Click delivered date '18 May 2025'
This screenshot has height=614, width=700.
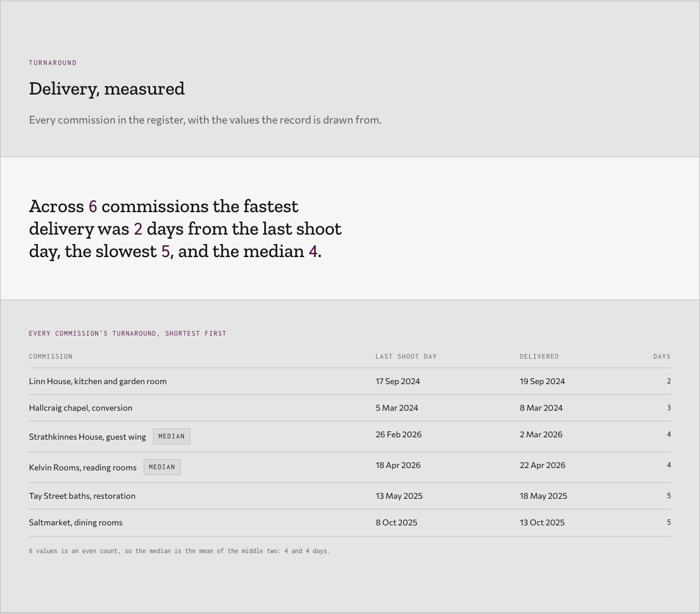[x=543, y=496]
